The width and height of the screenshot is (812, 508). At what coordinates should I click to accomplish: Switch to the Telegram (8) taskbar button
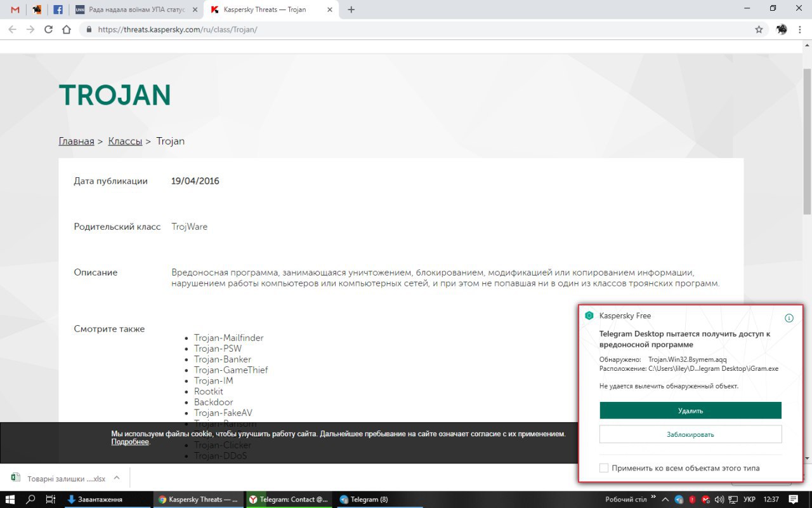[x=378, y=499]
